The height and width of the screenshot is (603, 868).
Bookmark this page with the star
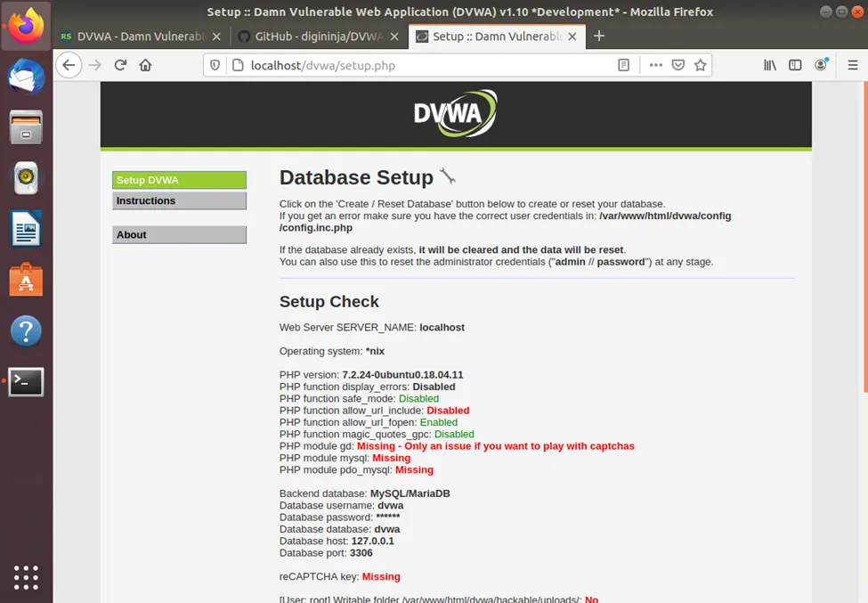point(701,65)
